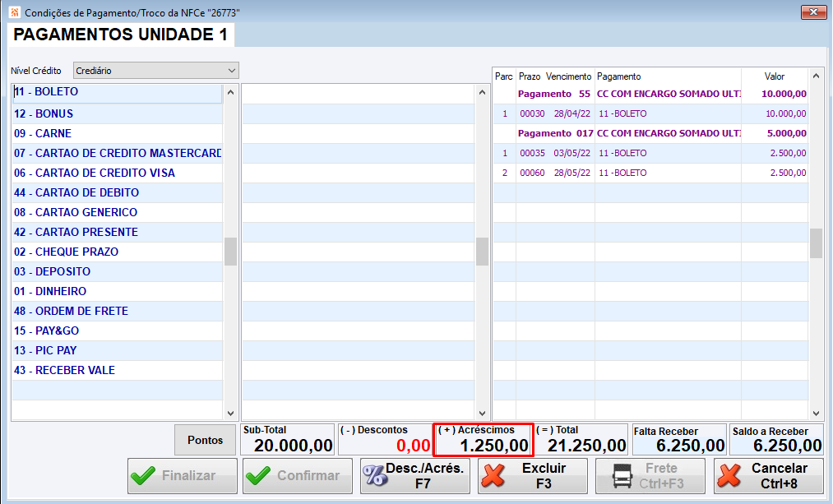Viewport: 833px width, 504px height.
Task: Click the Frete Ctrl+F3 button
Action: click(x=650, y=476)
